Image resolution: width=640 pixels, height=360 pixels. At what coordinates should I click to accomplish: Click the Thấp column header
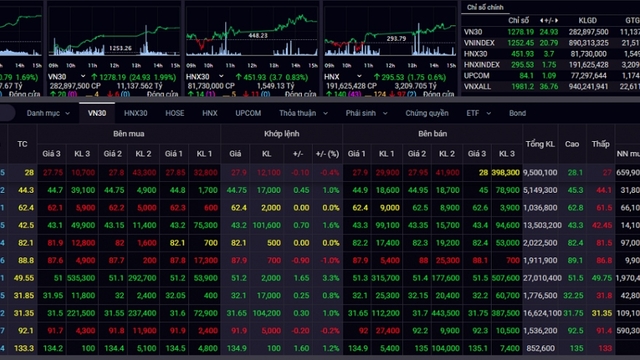click(x=600, y=144)
